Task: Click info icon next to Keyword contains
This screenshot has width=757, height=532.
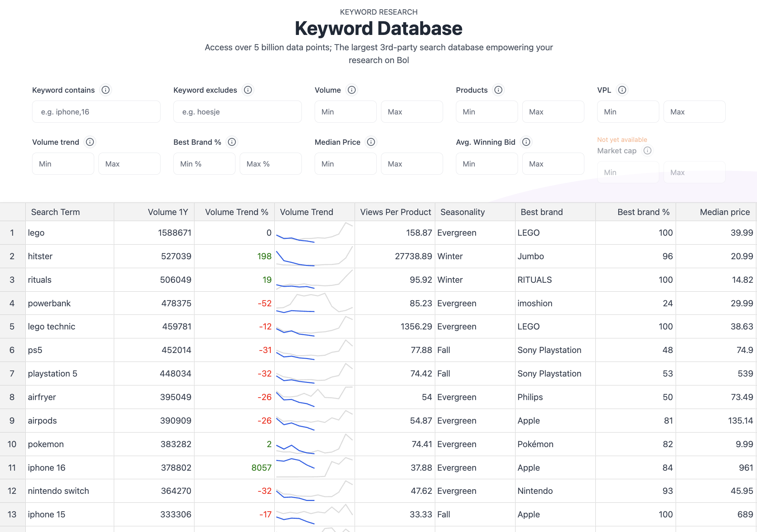Action: 106,90
